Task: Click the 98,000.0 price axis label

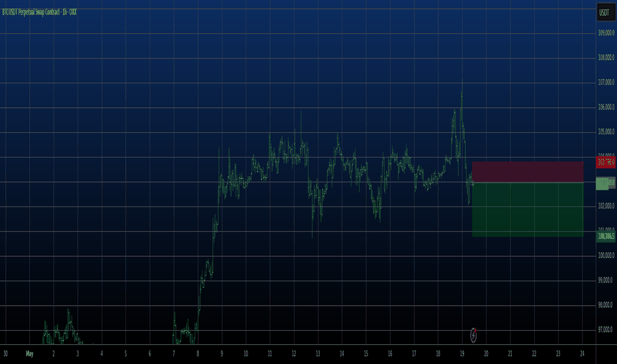Action: 606,305
